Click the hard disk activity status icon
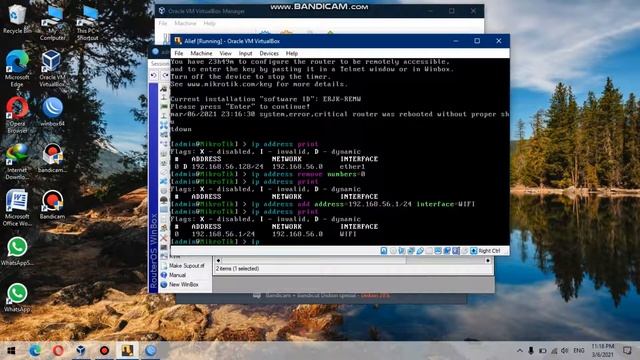 click(x=384, y=251)
